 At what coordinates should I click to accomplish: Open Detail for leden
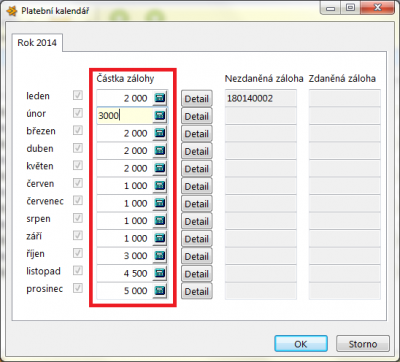point(197,99)
